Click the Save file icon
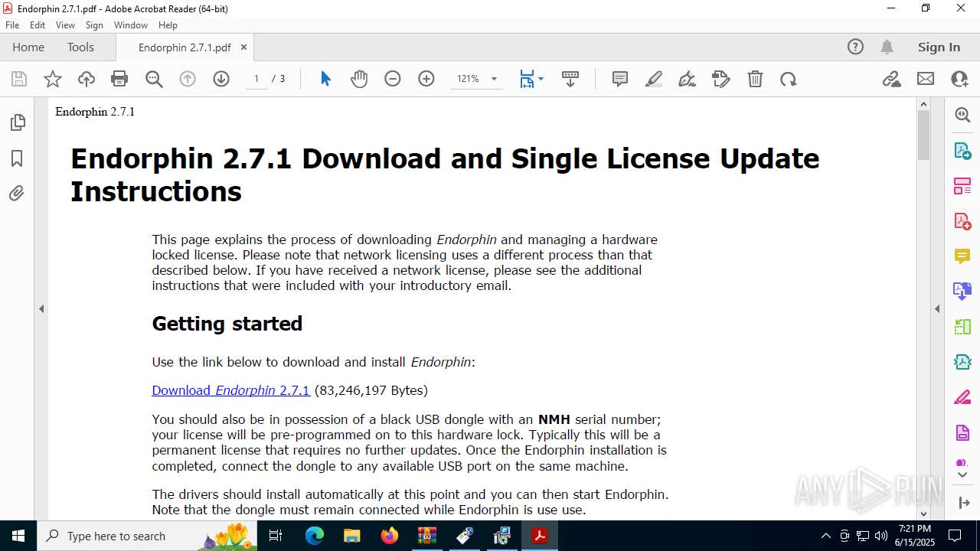980x551 pixels. [x=19, y=79]
